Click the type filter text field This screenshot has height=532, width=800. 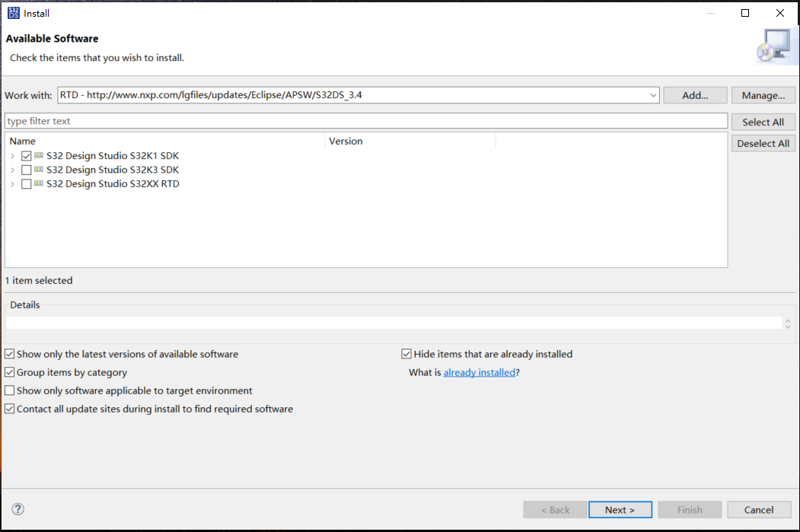click(365, 121)
